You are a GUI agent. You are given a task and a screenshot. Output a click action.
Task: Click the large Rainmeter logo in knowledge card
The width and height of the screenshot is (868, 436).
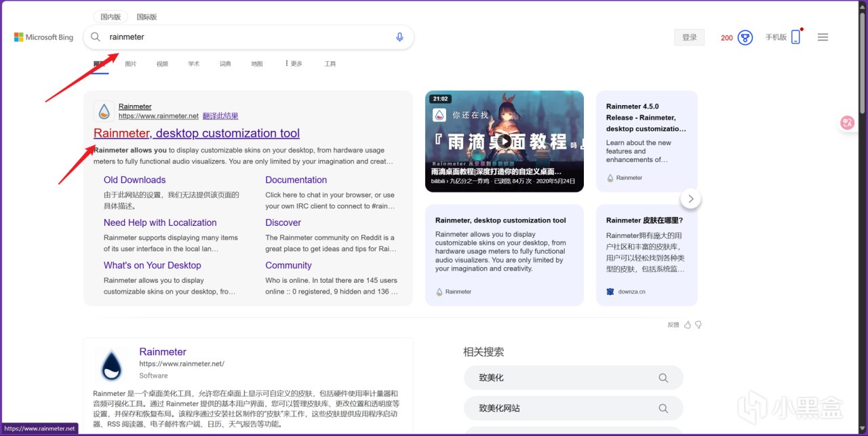pos(111,365)
